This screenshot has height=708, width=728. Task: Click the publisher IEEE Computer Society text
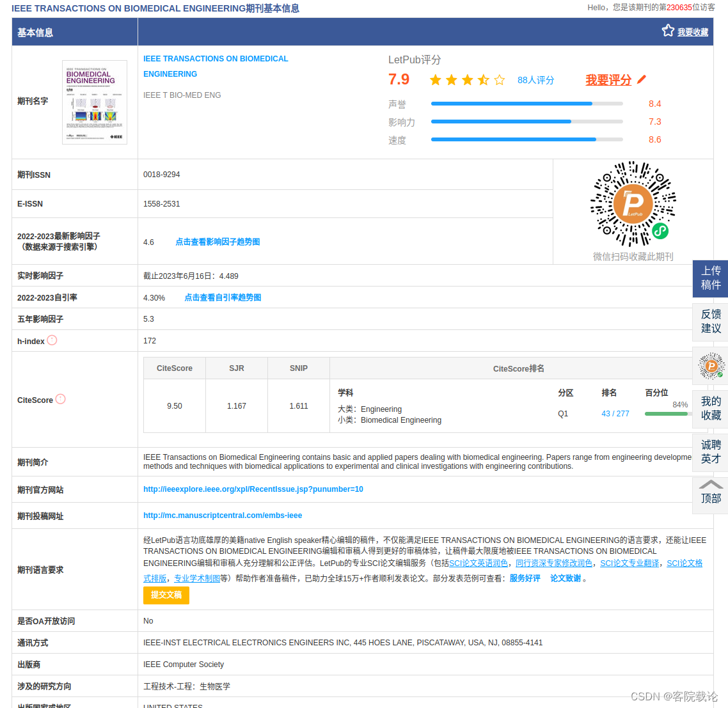tap(184, 665)
